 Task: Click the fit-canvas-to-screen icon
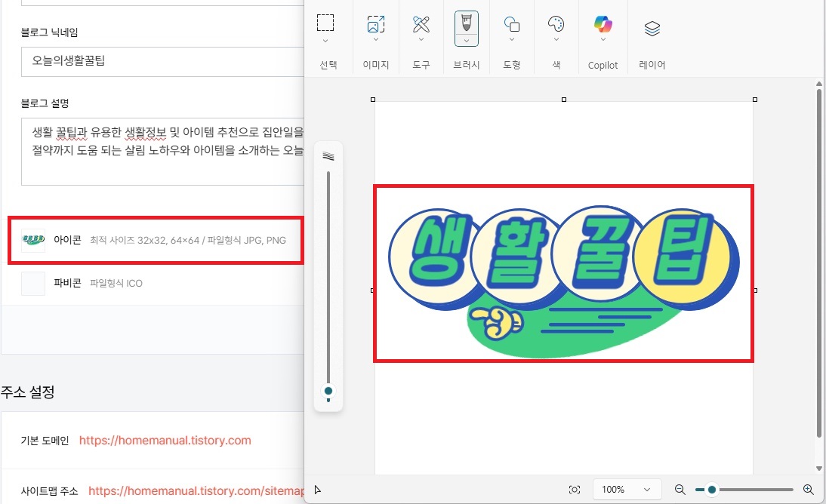(575, 489)
